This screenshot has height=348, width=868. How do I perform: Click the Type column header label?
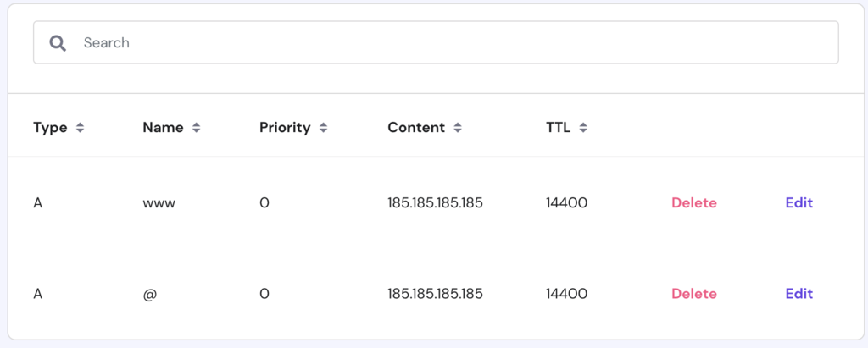50,128
